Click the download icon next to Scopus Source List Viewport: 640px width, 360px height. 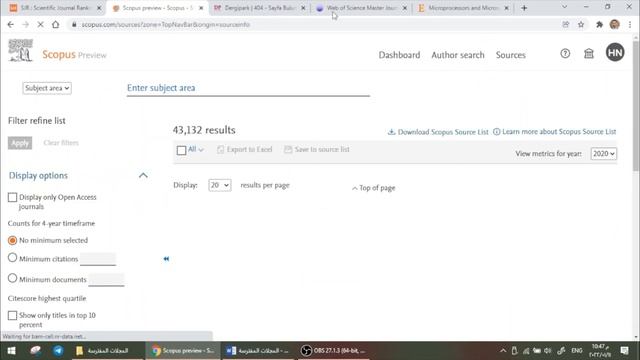391,132
